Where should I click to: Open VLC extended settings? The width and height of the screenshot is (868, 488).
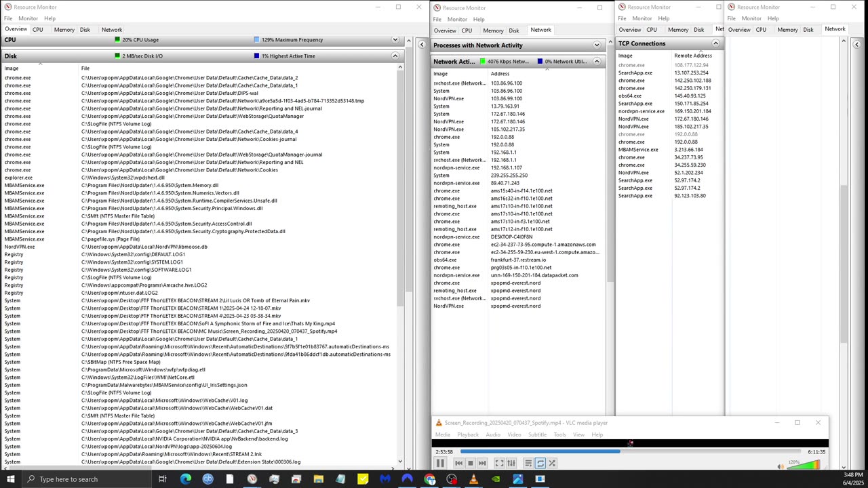click(x=511, y=464)
